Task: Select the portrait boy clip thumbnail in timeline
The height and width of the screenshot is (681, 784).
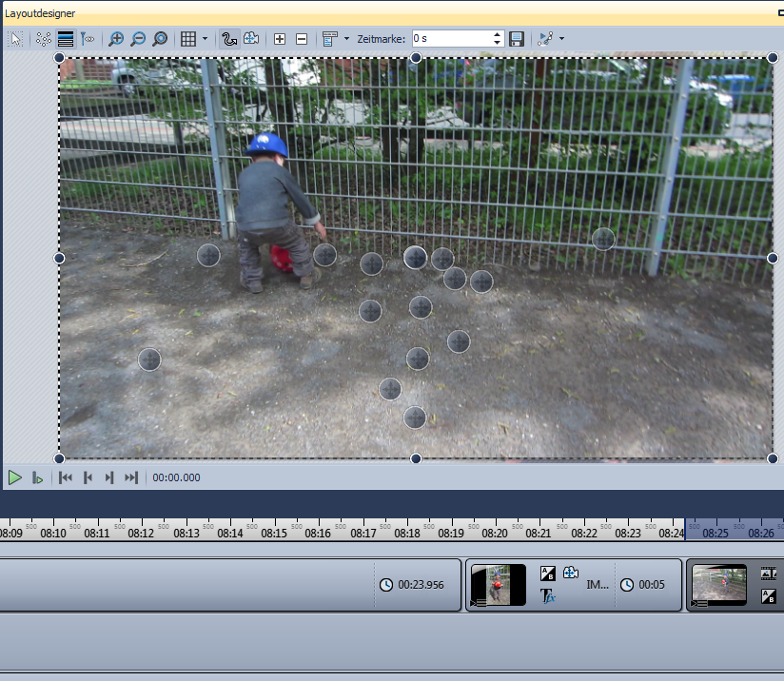Action: coord(498,585)
